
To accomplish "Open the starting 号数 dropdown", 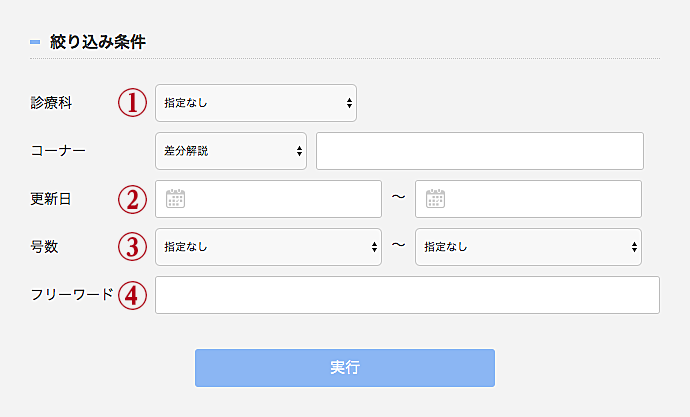I will [x=268, y=247].
